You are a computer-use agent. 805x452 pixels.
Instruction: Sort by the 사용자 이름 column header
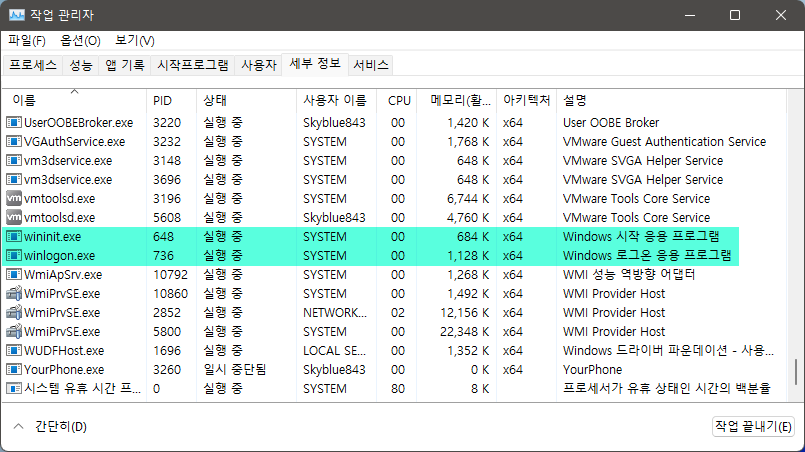pos(337,101)
